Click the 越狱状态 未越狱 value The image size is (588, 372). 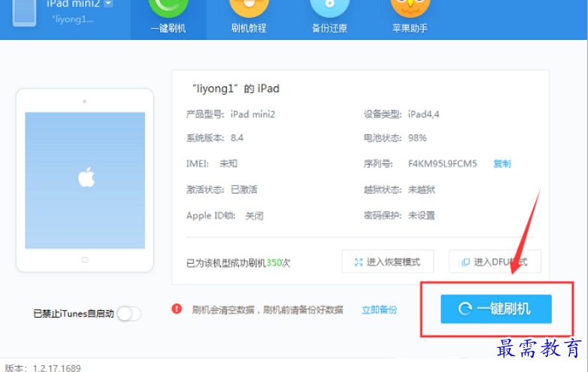(x=422, y=189)
